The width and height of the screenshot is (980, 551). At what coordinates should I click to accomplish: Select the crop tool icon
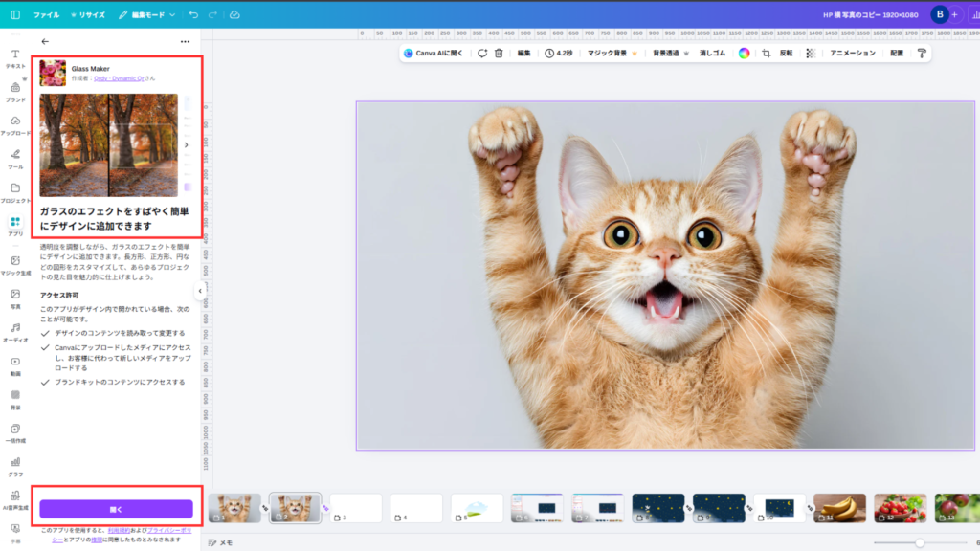coord(765,54)
